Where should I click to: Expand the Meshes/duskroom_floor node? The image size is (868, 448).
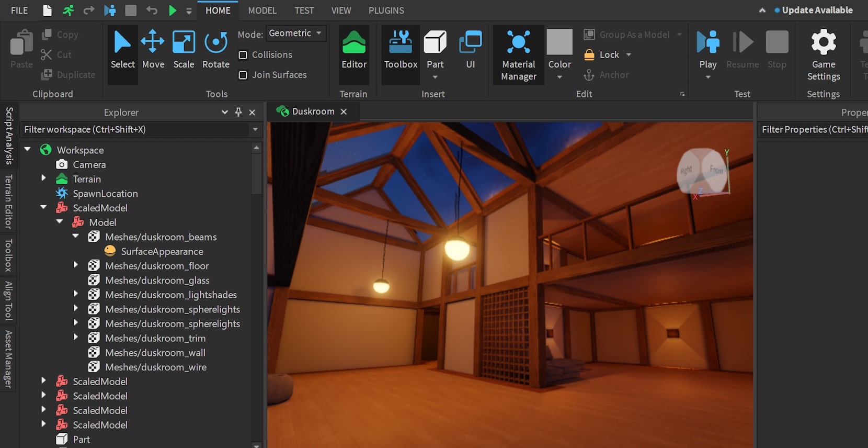click(76, 265)
